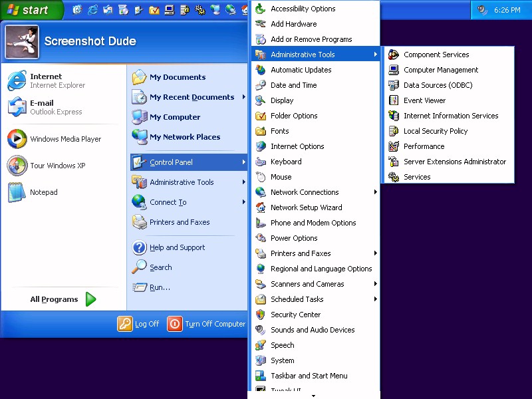Expand Scanners and Cameras submenu arrow

[x=376, y=284]
